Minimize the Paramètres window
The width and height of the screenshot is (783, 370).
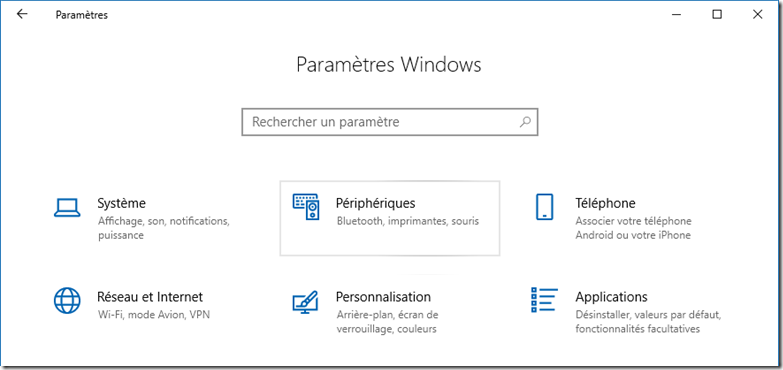click(676, 15)
